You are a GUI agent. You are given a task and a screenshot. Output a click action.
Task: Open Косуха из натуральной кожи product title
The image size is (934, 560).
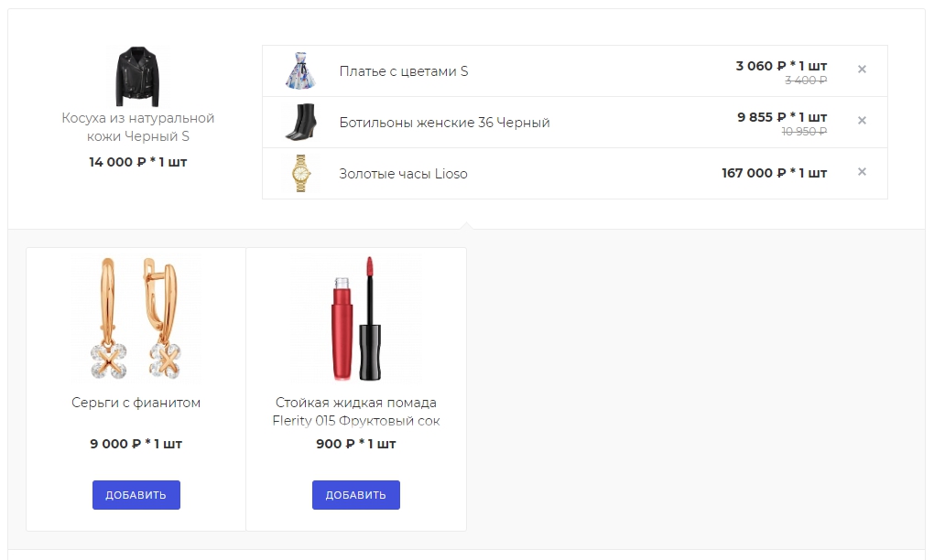click(x=137, y=127)
